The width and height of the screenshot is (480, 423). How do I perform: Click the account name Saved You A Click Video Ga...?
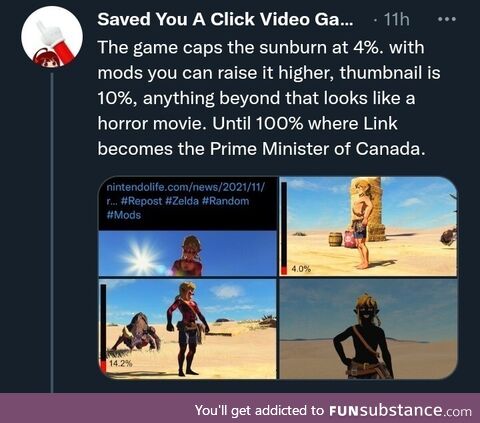[x=225, y=19]
